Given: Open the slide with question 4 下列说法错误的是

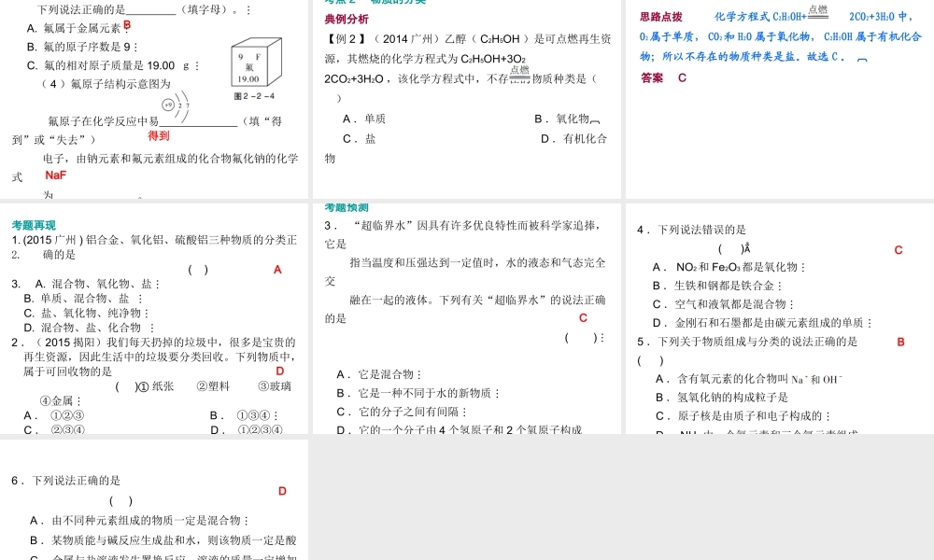Looking at the screenshot, I should tap(780, 319).
